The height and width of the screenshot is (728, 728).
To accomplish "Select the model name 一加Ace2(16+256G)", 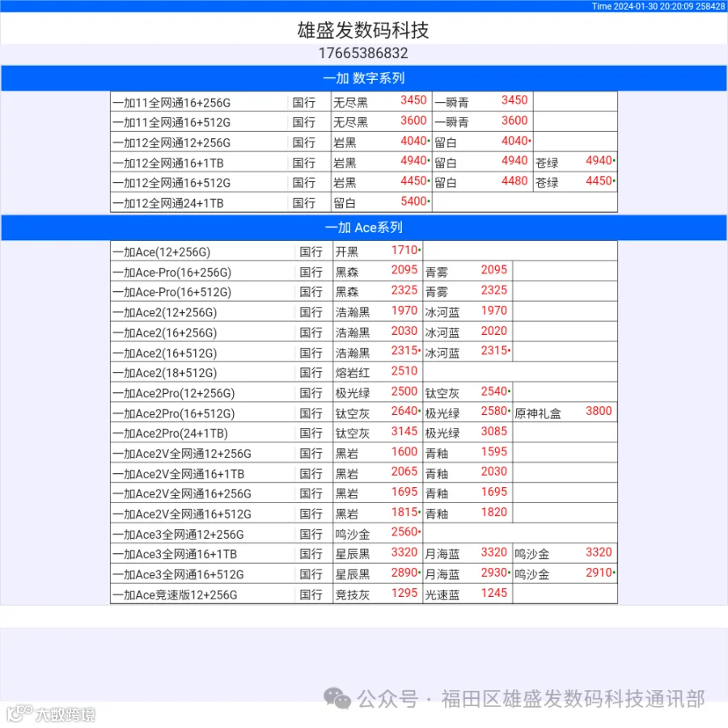I will 165,333.
